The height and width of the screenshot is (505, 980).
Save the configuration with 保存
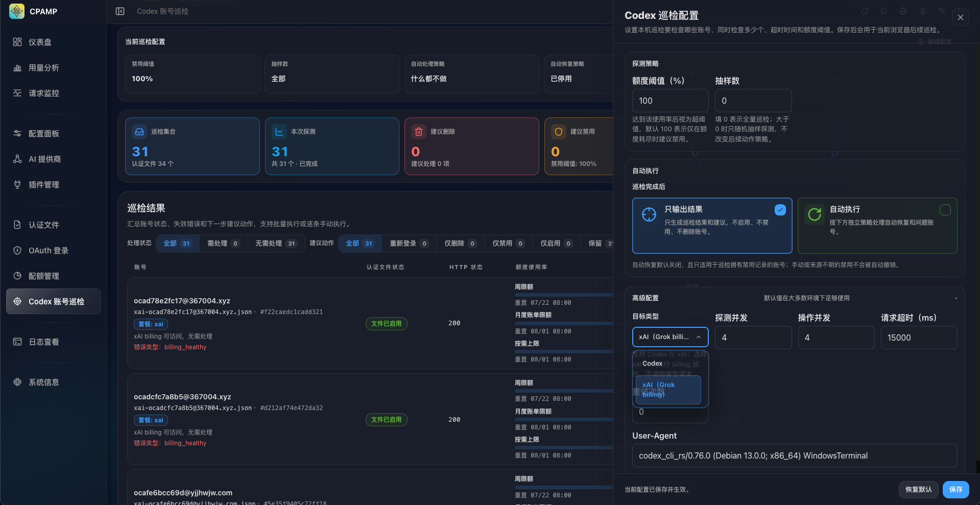955,489
